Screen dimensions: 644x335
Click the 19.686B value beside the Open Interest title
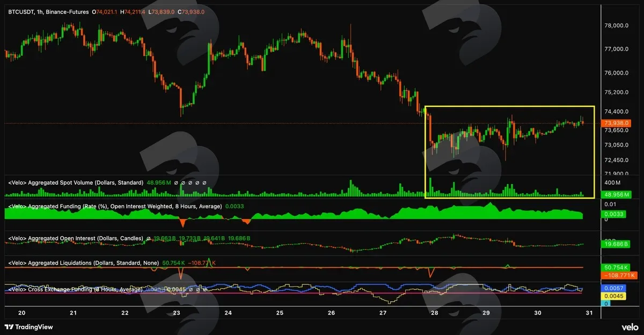click(239, 238)
